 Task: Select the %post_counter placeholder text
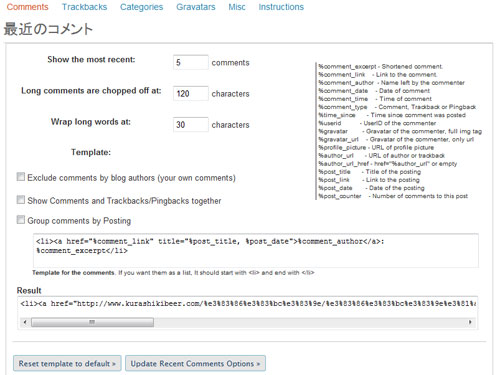[340, 196]
